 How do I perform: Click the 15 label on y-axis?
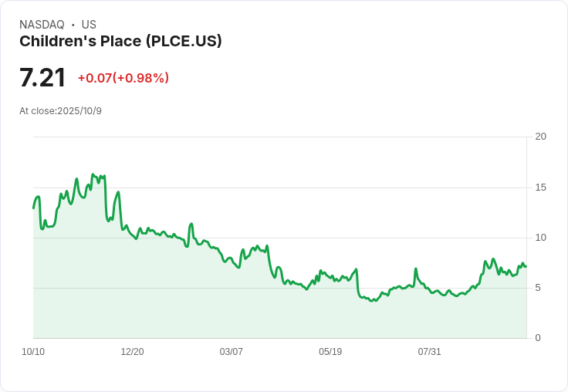[x=540, y=188]
